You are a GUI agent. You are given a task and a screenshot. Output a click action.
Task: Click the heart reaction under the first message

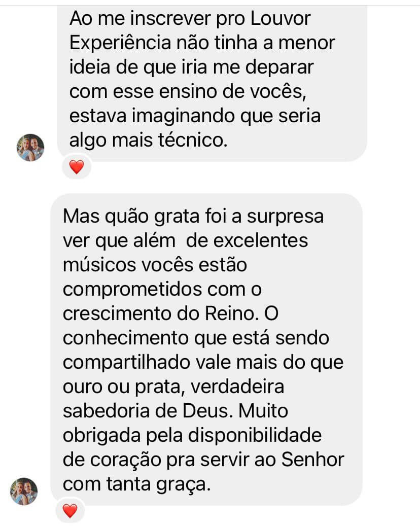click(77, 167)
